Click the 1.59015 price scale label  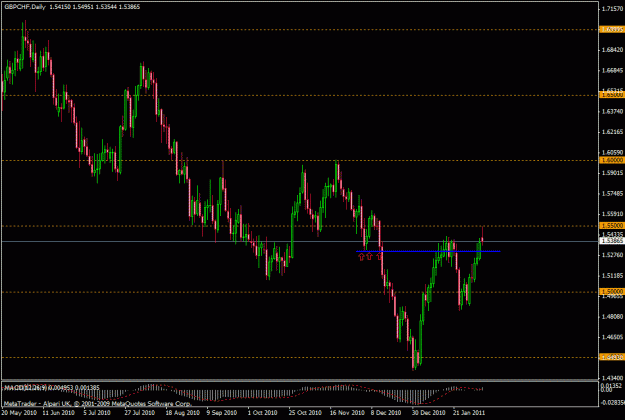click(613, 173)
